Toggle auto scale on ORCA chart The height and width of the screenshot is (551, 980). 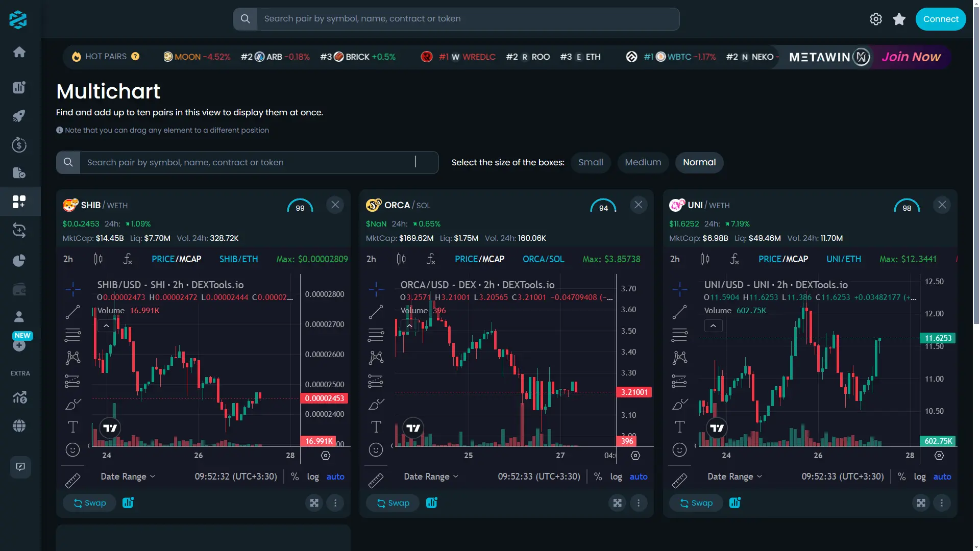[639, 477]
